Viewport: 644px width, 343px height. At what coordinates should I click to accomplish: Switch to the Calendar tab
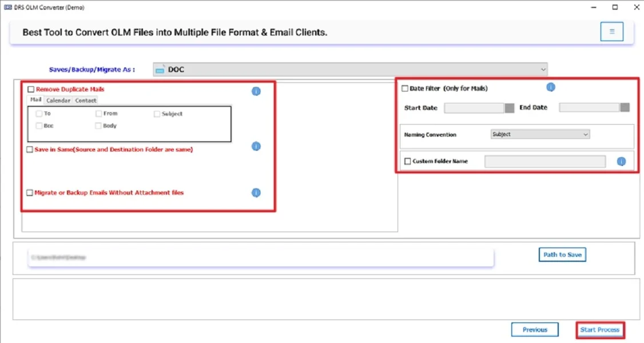[x=57, y=100]
